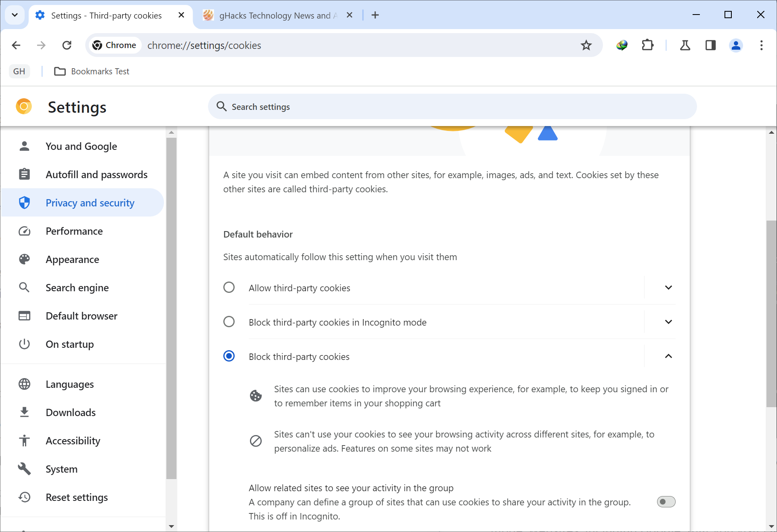Viewport: 777px width, 532px height.
Task: Toggle related sites group activity switch
Action: pyautogui.click(x=666, y=502)
